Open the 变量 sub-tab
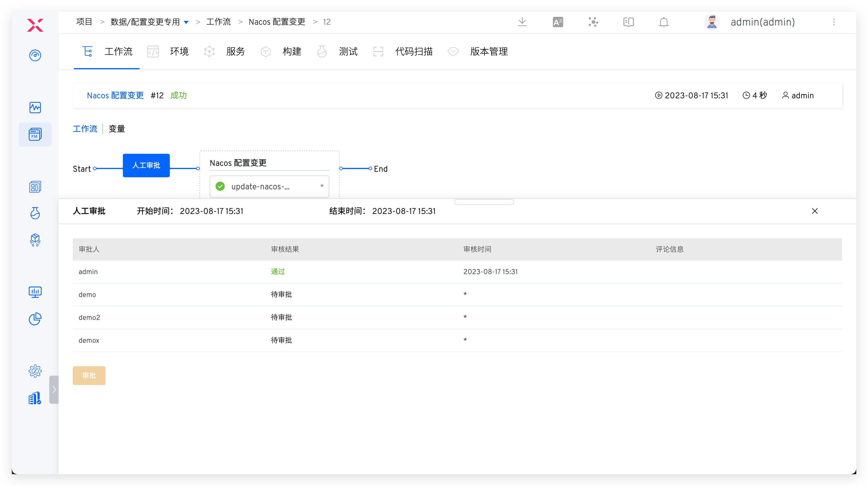868x486 pixels. (x=117, y=129)
